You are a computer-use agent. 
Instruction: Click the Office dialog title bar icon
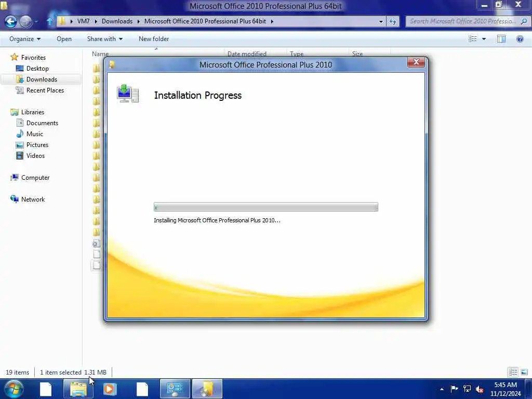112,64
